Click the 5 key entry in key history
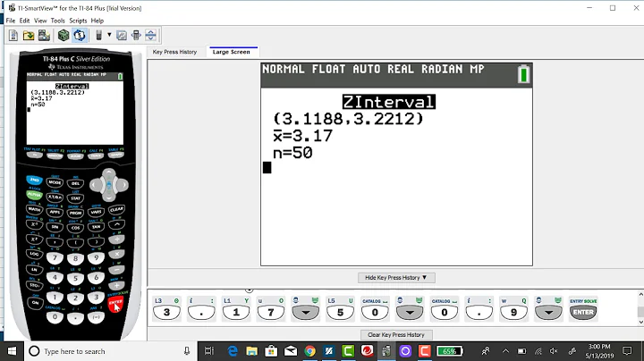Image resolution: width=644 pixels, height=361 pixels. (x=340, y=313)
